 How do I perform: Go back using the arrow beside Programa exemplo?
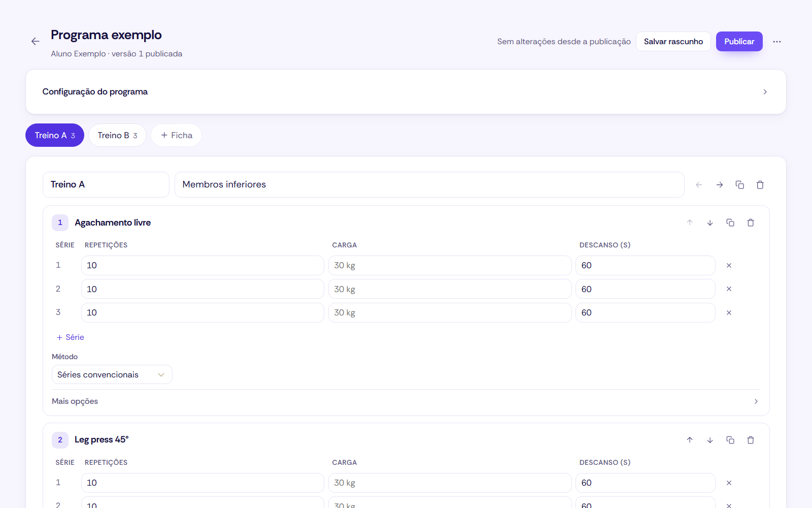pyautogui.click(x=36, y=42)
